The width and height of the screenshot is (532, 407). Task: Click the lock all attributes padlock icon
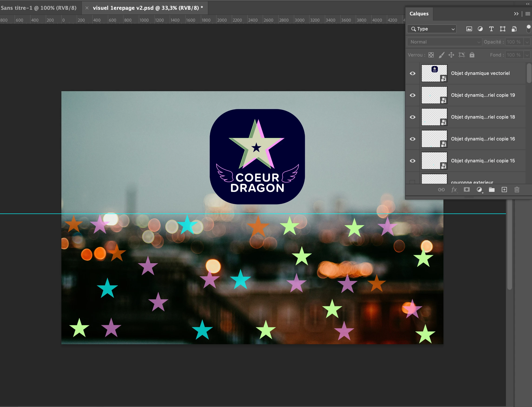point(472,55)
